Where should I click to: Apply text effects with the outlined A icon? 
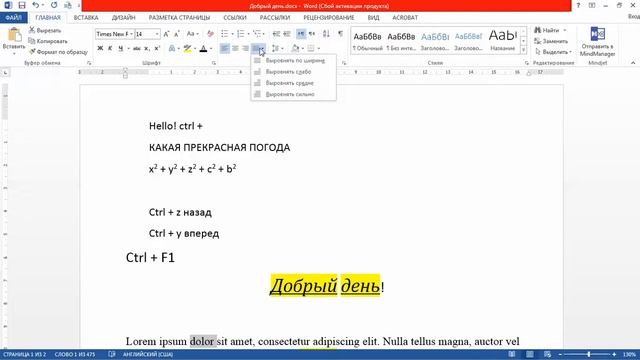click(x=172, y=49)
